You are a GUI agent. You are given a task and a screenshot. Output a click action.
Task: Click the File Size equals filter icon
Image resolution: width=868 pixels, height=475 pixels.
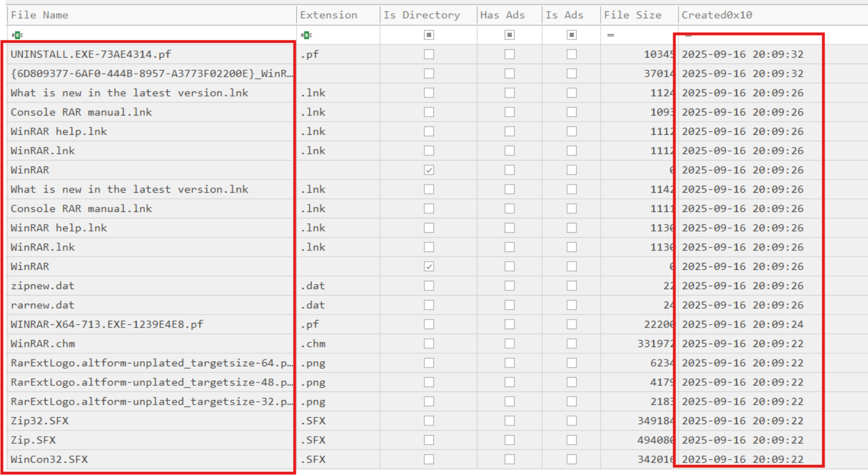[610, 35]
